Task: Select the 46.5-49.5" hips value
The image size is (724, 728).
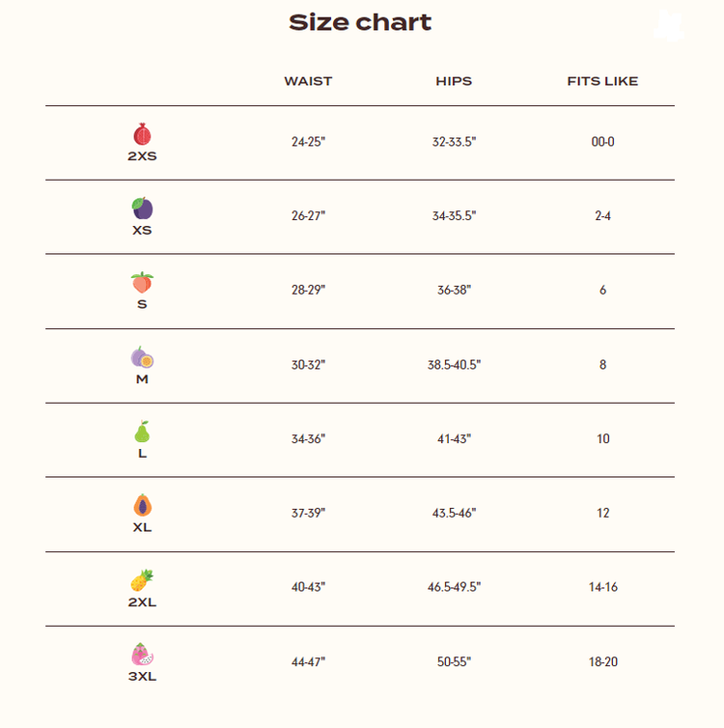Action: click(x=454, y=587)
